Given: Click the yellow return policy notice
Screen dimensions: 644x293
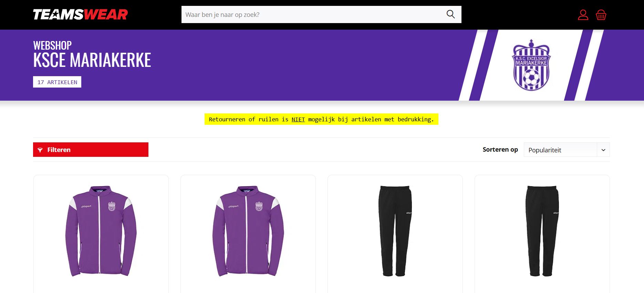Looking at the screenshot, I should pos(321,119).
